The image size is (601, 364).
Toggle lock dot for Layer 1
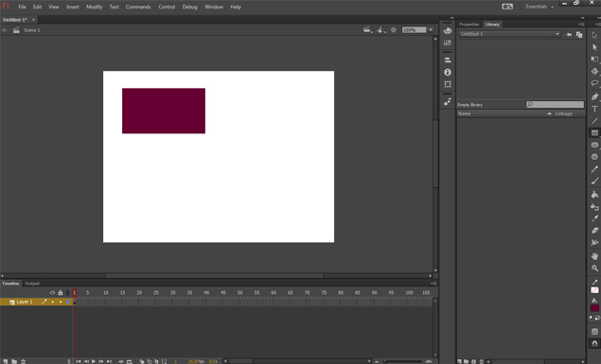tap(61, 302)
